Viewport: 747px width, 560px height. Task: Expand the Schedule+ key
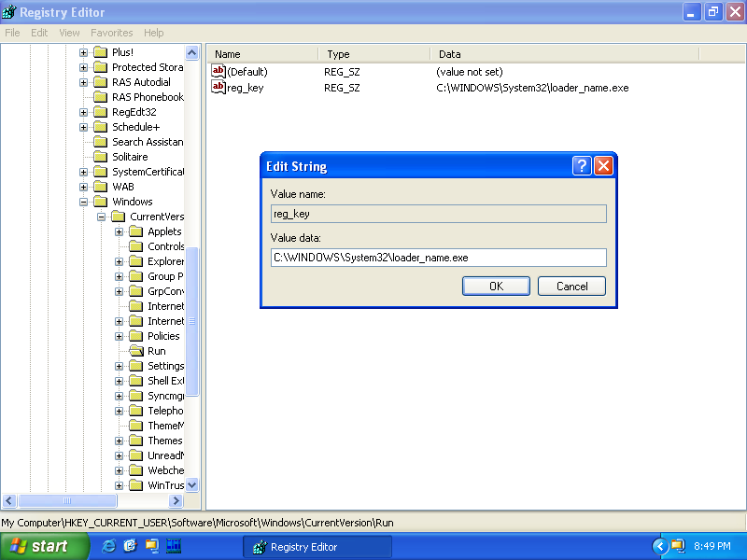(x=83, y=127)
